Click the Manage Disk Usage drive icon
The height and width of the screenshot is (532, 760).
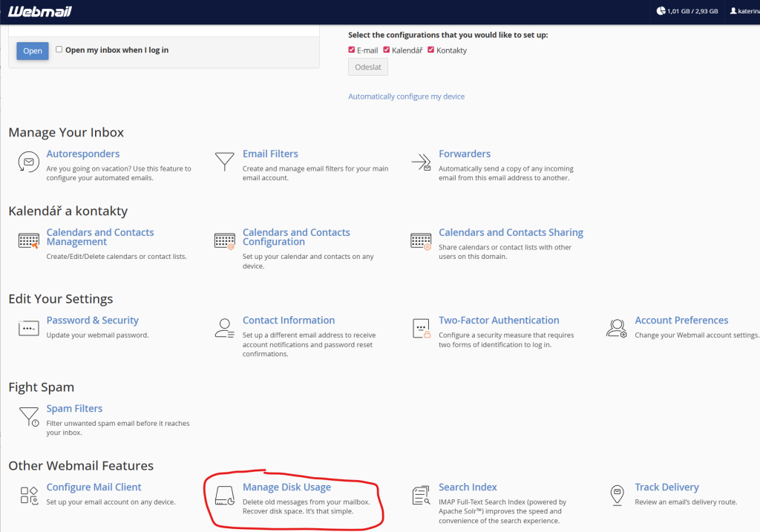[x=225, y=495]
